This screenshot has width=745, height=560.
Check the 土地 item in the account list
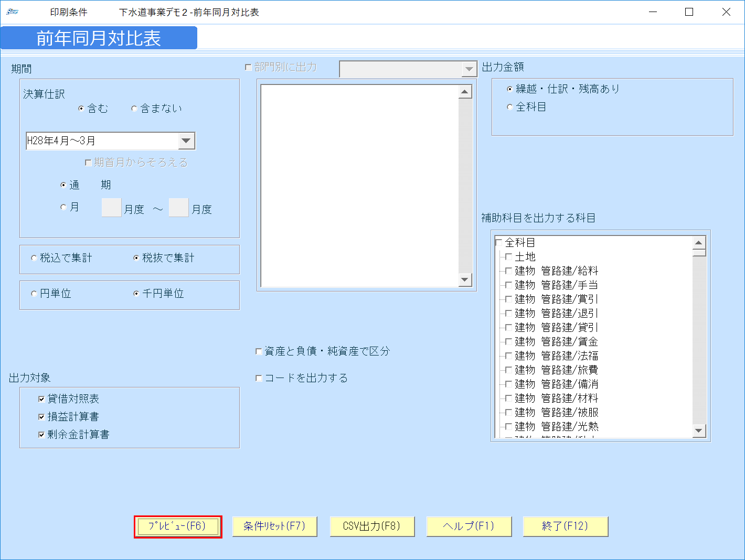tap(508, 256)
